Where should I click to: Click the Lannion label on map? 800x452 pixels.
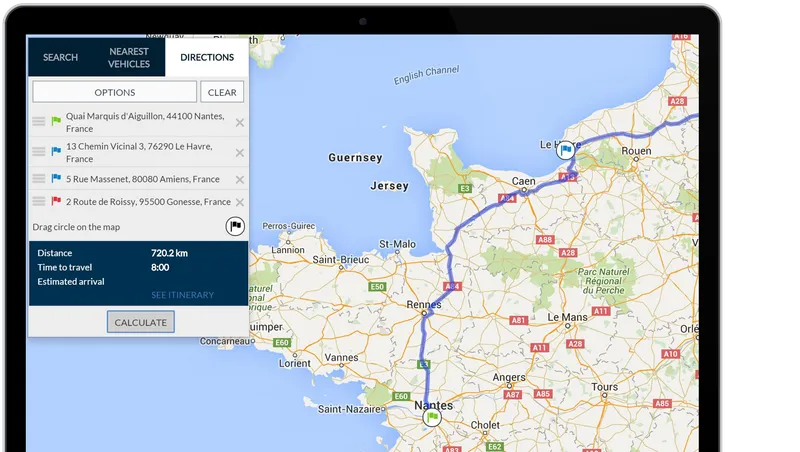288,250
